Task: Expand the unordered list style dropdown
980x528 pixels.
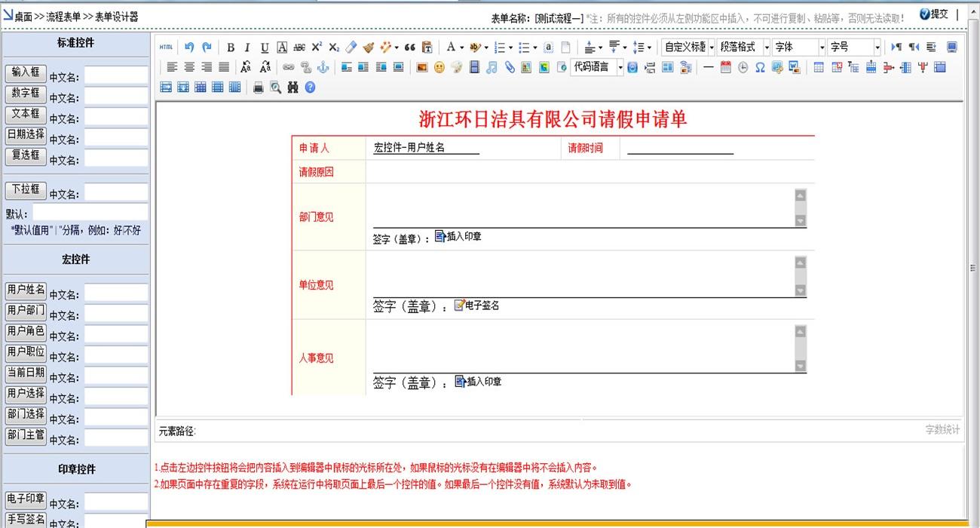Action: [x=535, y=48]
